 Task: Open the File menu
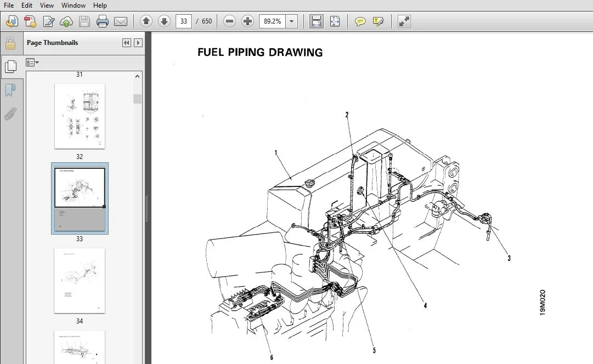pos(9,5)
